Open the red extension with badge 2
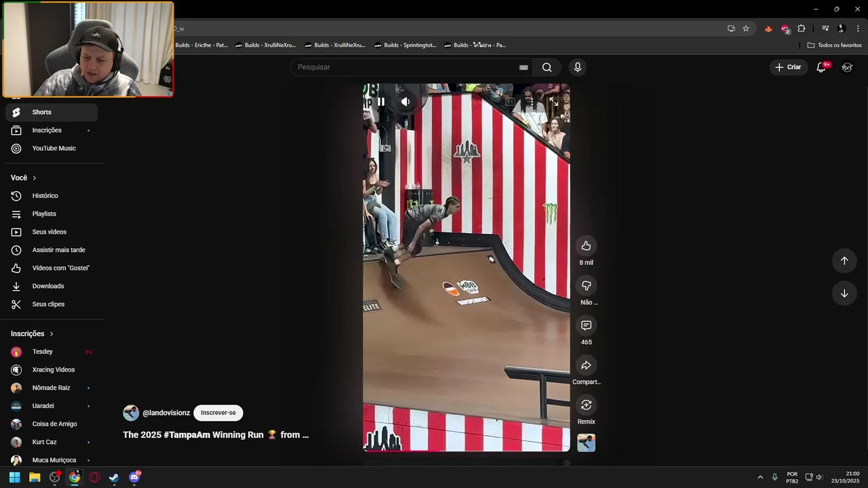Image resolution: width=868 pixels, height=488 pixels. click(785, 28)
